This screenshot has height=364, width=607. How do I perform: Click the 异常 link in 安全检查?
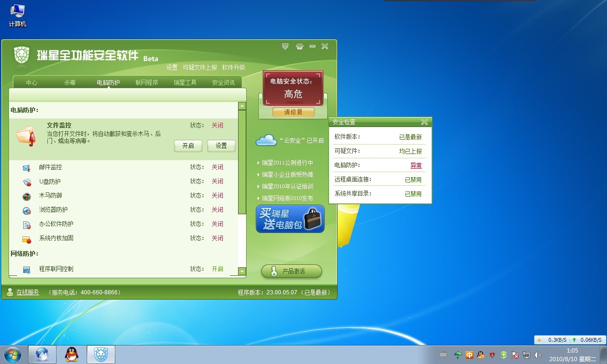coord(416,165)
